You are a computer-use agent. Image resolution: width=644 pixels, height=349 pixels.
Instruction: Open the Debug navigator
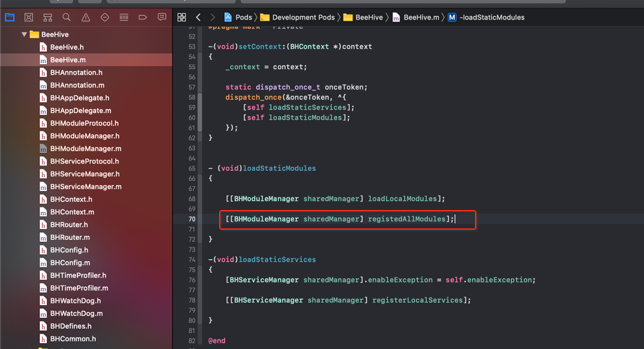[x=124, y=17]
